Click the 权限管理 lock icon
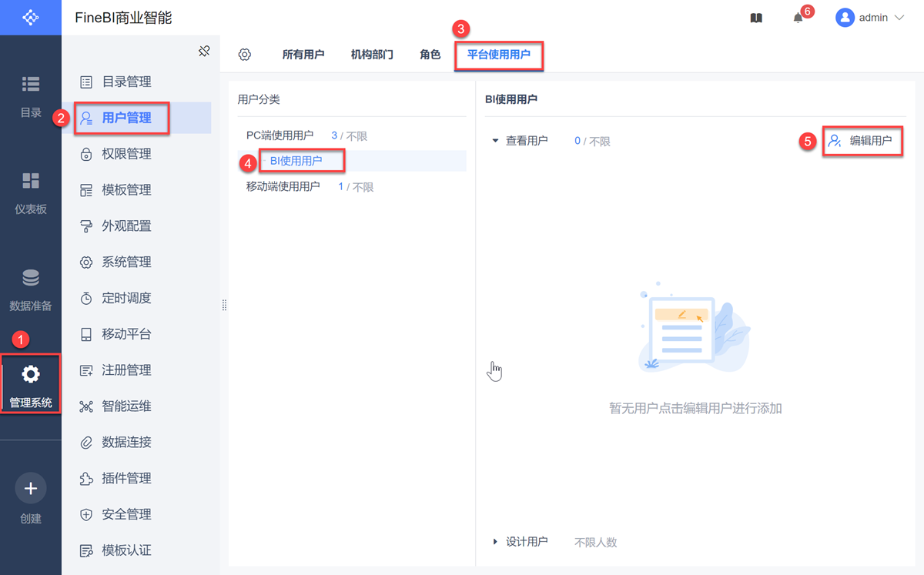The width and height of the screenshot is (924, 575). pyautogui.click(x=86, y=154)
